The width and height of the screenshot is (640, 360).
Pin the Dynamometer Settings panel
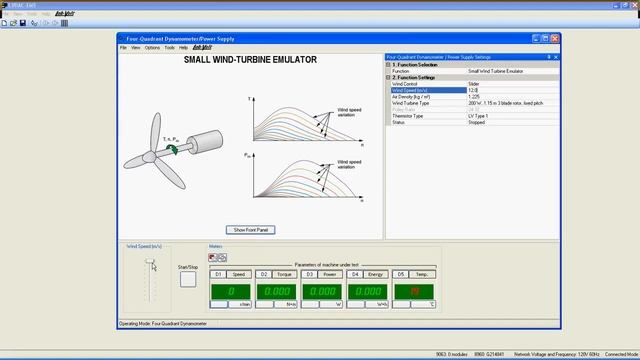coord(549,57)
